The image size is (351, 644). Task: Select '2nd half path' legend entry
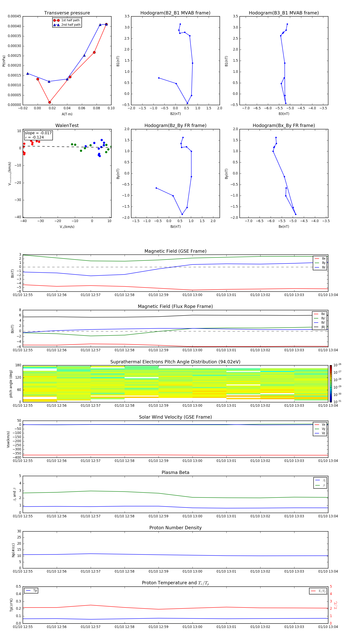[67, 25]
